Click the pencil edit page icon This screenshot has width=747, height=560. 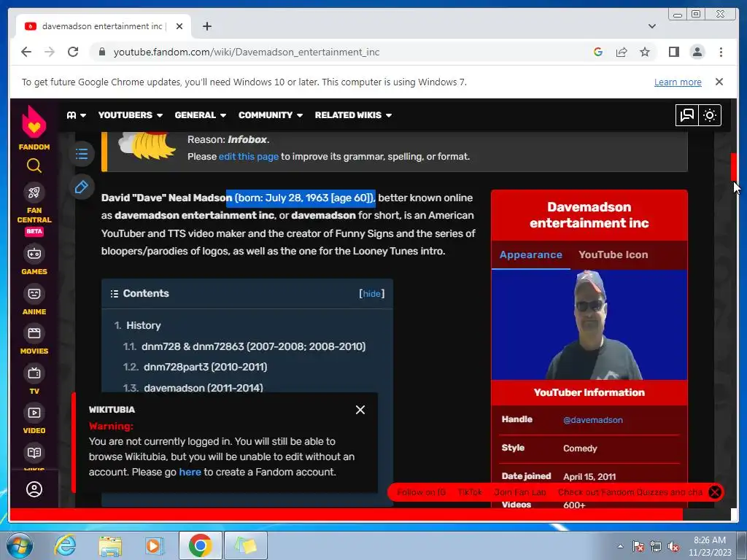[x=82, y=187]
